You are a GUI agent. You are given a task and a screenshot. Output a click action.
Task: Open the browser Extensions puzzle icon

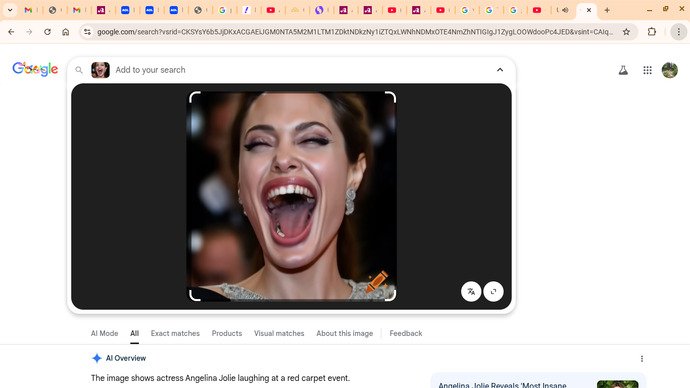[x=652, y=32]
